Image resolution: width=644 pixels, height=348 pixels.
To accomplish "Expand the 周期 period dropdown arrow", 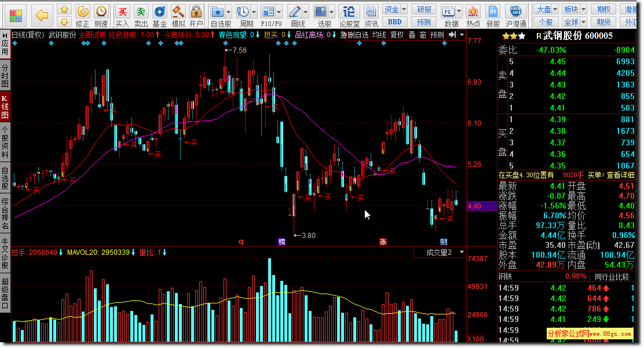I will tap(254, 12).
